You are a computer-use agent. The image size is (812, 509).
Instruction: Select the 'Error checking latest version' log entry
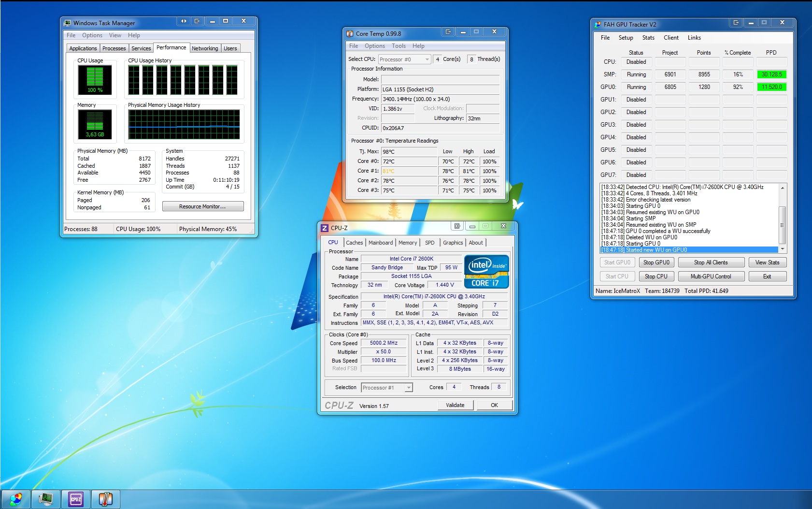pos(658,200)
